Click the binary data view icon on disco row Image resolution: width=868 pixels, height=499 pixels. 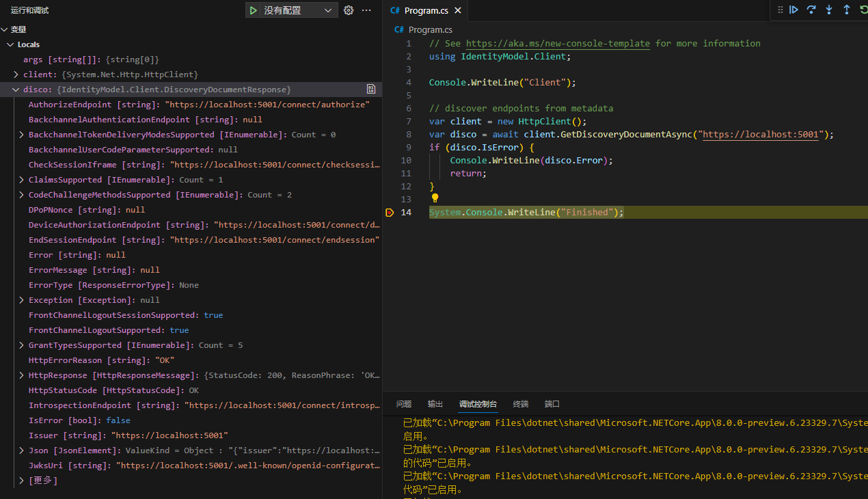click(371, 90)
